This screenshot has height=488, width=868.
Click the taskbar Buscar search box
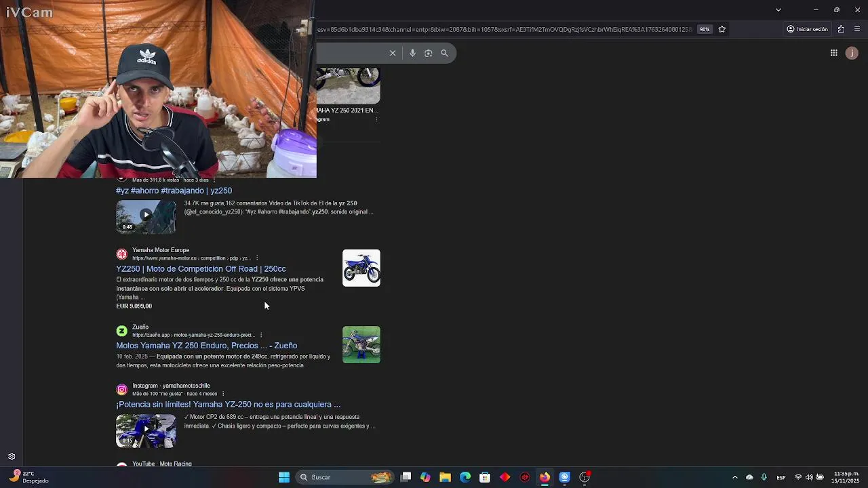coord(346,477)
